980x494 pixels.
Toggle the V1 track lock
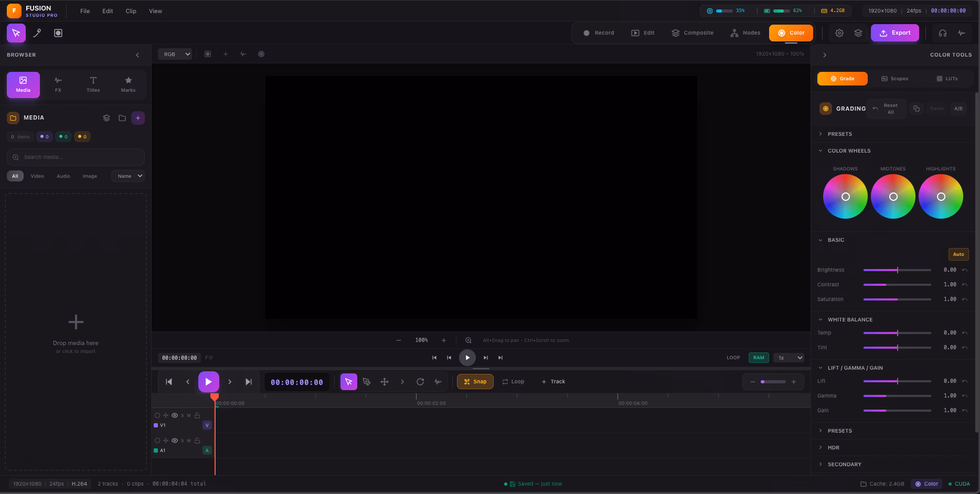[x=197, y=415]
